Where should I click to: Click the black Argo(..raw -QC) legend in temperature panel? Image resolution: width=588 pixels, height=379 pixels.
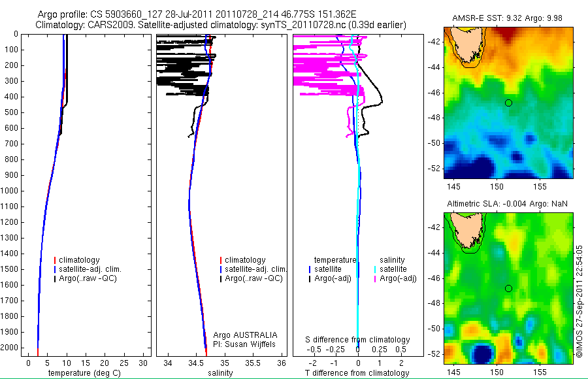coord(85,278)
